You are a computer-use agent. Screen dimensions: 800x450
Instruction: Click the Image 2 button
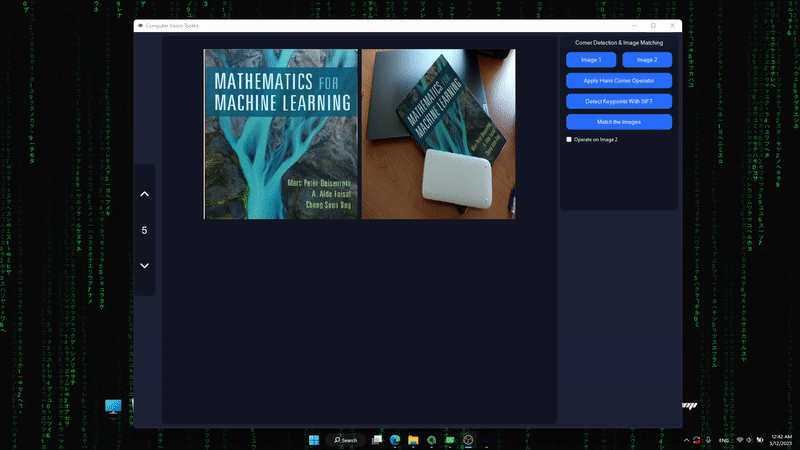point(647,60)
